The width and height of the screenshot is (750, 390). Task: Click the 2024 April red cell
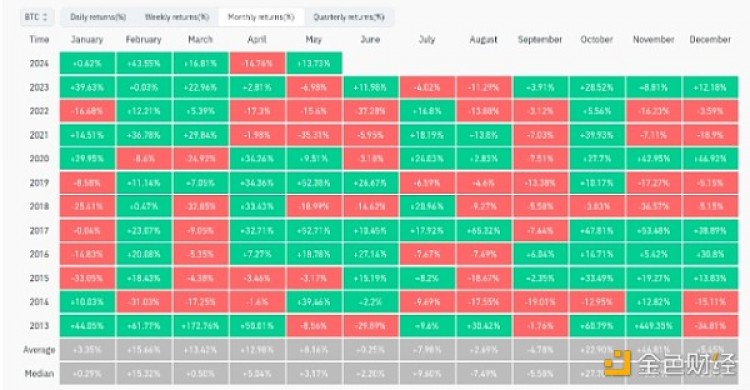coord(257,63)
